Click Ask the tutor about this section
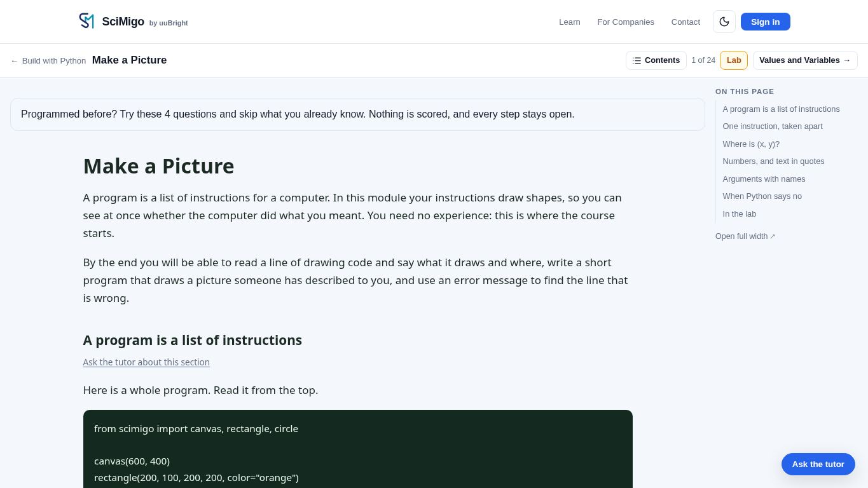The height and width of the screenshot is (488, 868). (146, 362)
